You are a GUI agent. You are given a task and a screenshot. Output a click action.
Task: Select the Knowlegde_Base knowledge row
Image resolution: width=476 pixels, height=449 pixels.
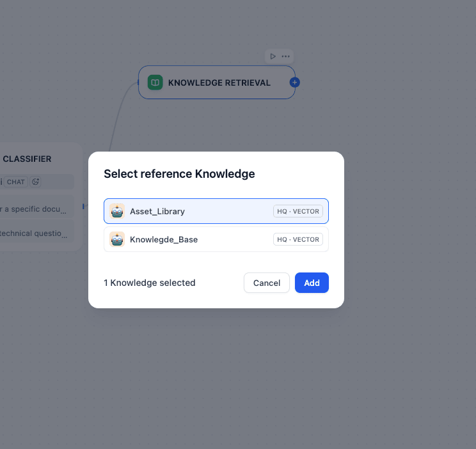pos(216,239)
